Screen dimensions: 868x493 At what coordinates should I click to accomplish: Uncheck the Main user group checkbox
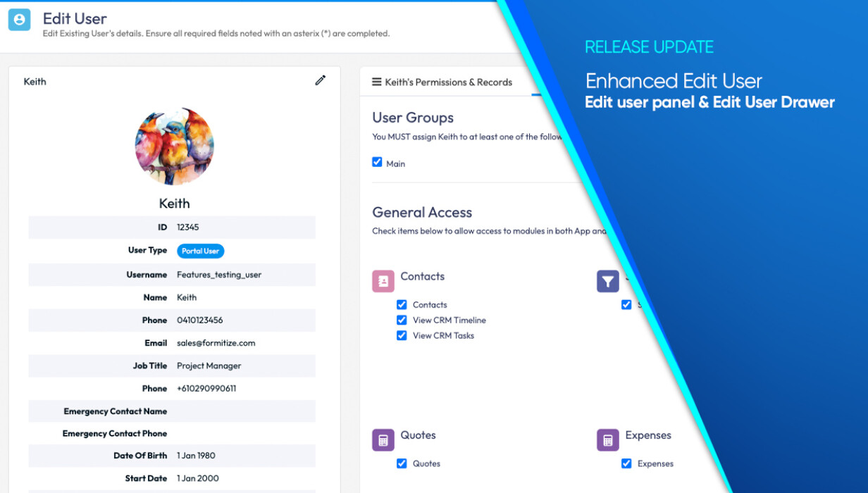377,163
